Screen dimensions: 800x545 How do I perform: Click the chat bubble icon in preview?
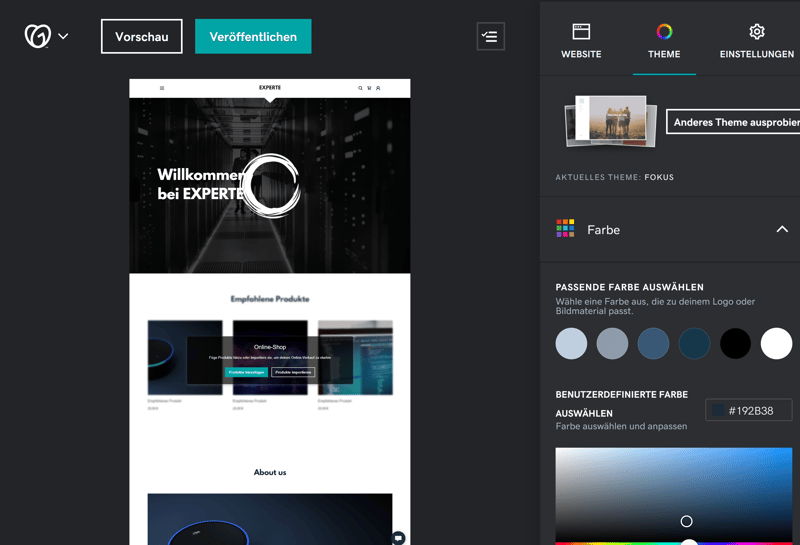tap(398, 538)
